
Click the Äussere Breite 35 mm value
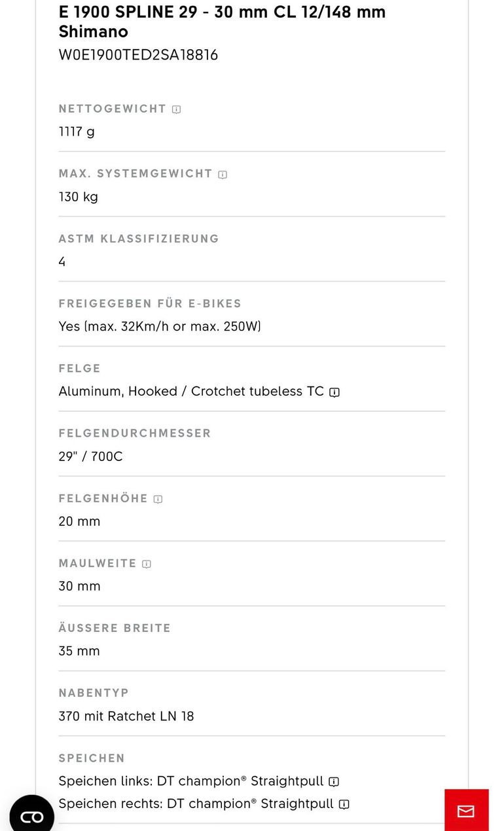[x=79, y=651]
